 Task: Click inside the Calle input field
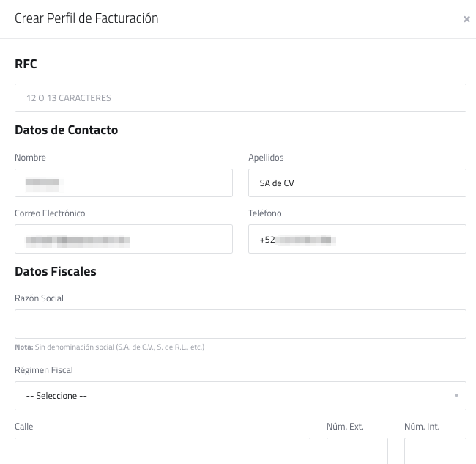[162, 450]
